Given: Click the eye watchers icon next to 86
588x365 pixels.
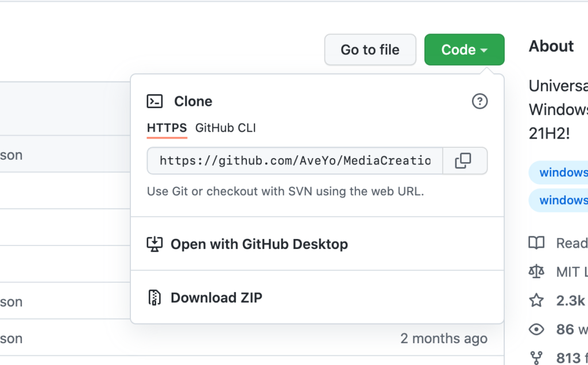Looking at the screenshot, I should [x=536, y=329].
